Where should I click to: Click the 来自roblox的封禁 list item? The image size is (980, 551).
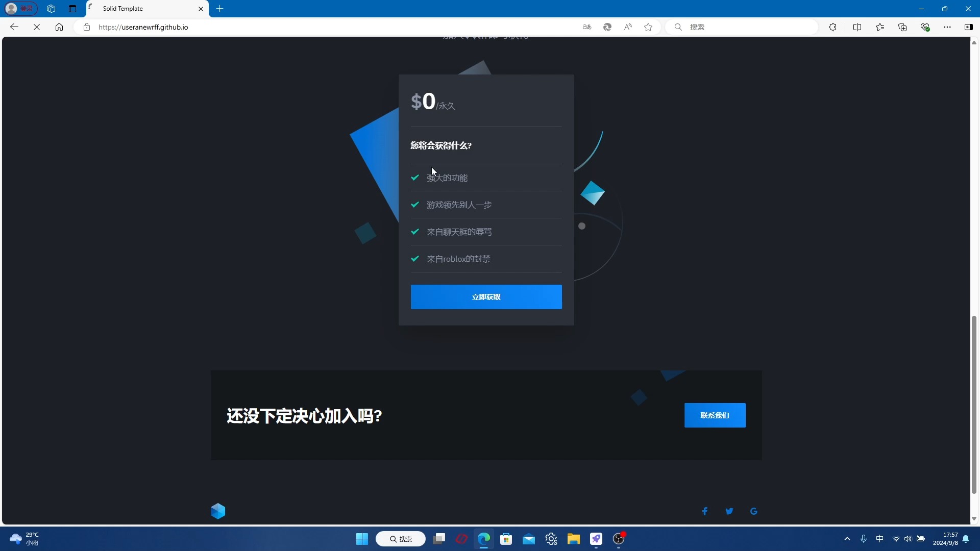[x=459, y=258]
